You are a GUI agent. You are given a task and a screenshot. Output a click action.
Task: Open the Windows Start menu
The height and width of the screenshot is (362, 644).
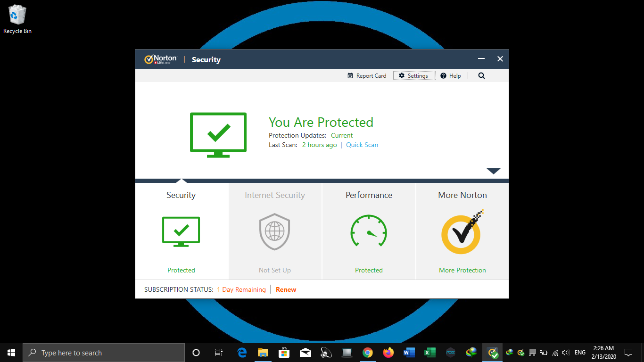11,353
